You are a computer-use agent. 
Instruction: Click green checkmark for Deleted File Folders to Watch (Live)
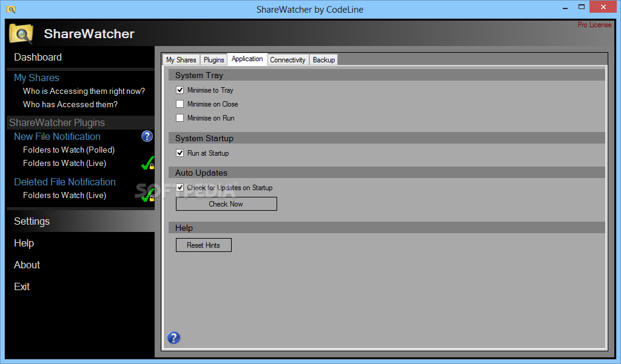point(148,194)
